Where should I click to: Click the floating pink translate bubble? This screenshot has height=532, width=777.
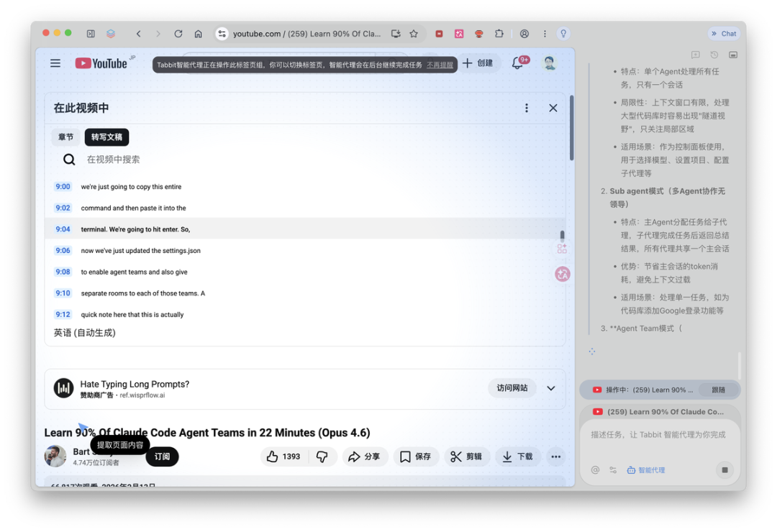(x=563, y=274)
